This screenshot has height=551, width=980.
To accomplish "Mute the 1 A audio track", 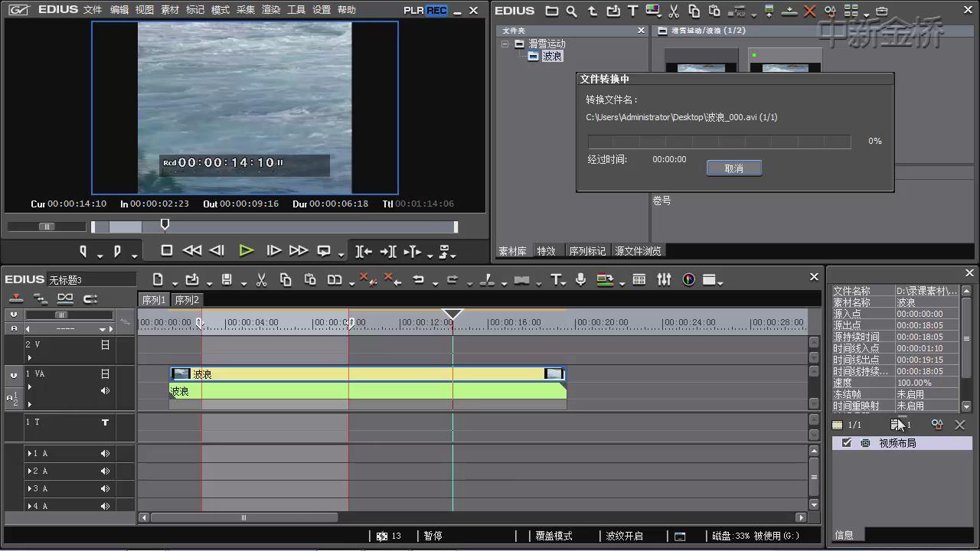I will point(105,453).
